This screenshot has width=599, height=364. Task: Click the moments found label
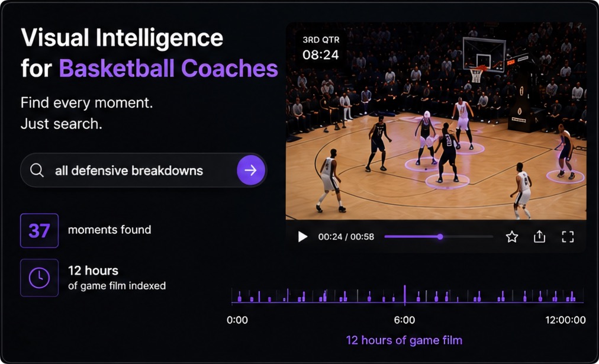click(110, 230)
